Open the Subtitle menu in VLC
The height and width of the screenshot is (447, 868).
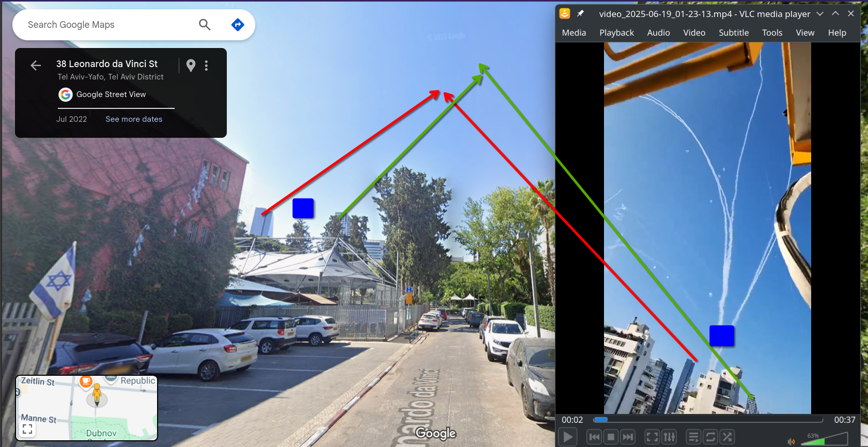point(734,33)
